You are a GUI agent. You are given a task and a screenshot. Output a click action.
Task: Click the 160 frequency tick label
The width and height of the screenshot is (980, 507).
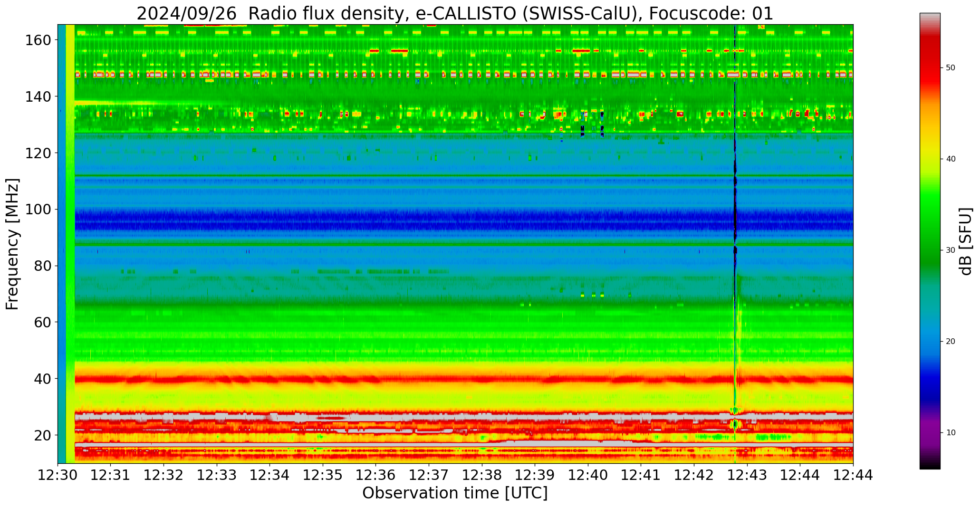[38, 40]
